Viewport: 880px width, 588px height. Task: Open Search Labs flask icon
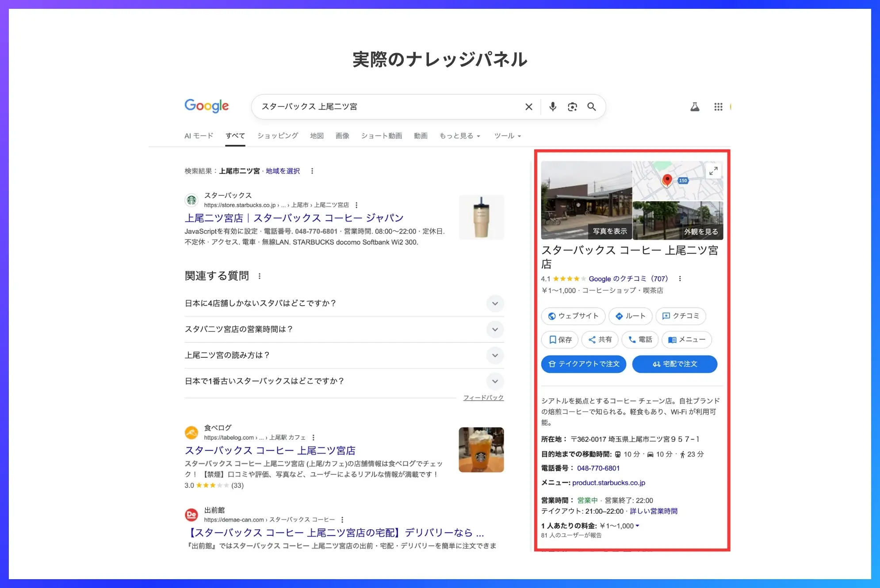(x=695, y=107)
